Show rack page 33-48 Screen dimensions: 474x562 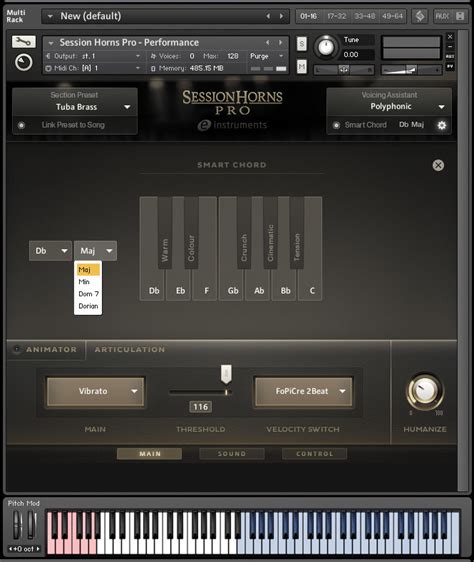click(x=364, y=16)
